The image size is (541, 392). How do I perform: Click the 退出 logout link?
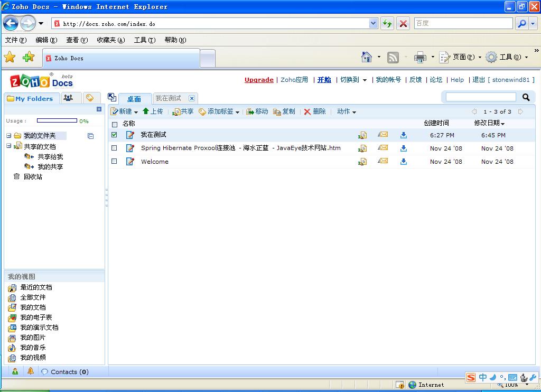479,80
